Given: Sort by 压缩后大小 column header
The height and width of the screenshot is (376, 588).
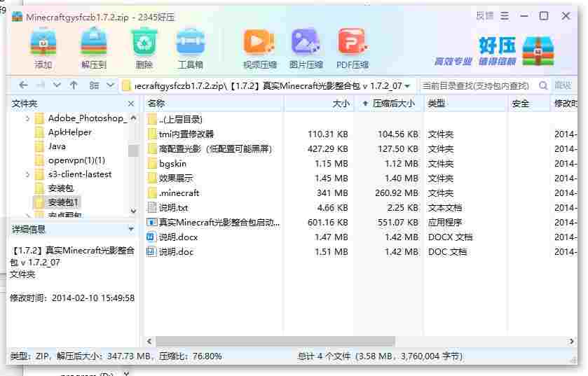Looking at the screenshot, I should coord(389,104).
